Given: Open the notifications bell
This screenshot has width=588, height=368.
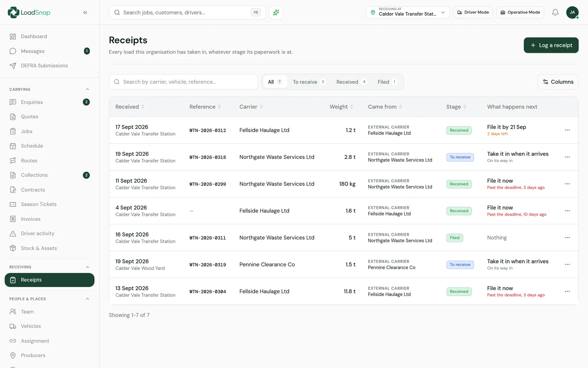Looking at the screenshot, I should click(x=555, y=13).
